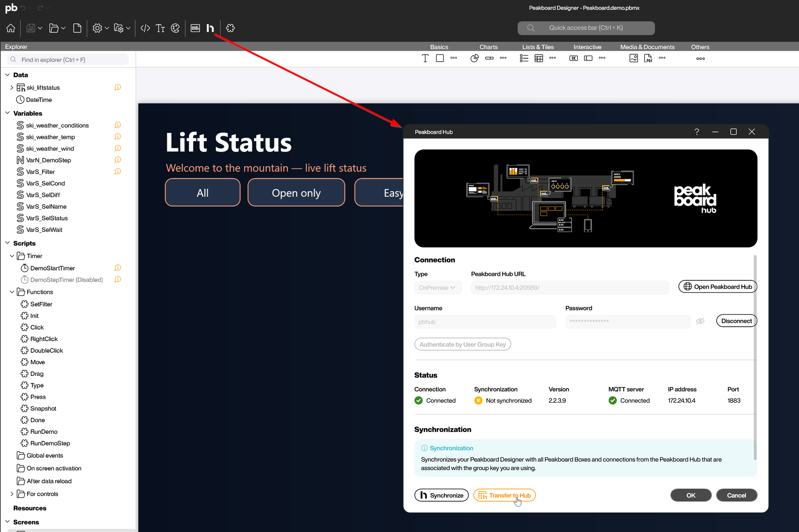
Task: Open the folder (Open project) icon
Action: click(54, 28)
